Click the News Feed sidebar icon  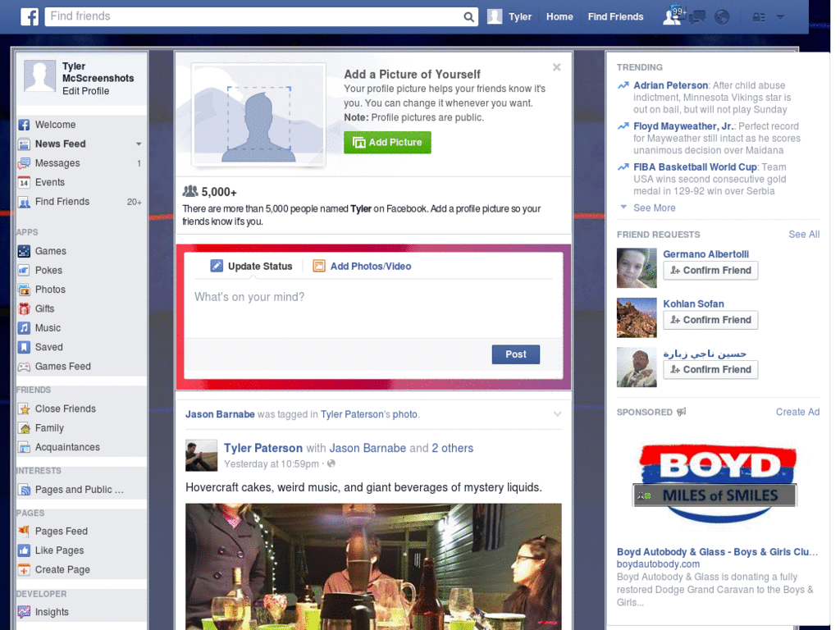(x=24, y=144)
